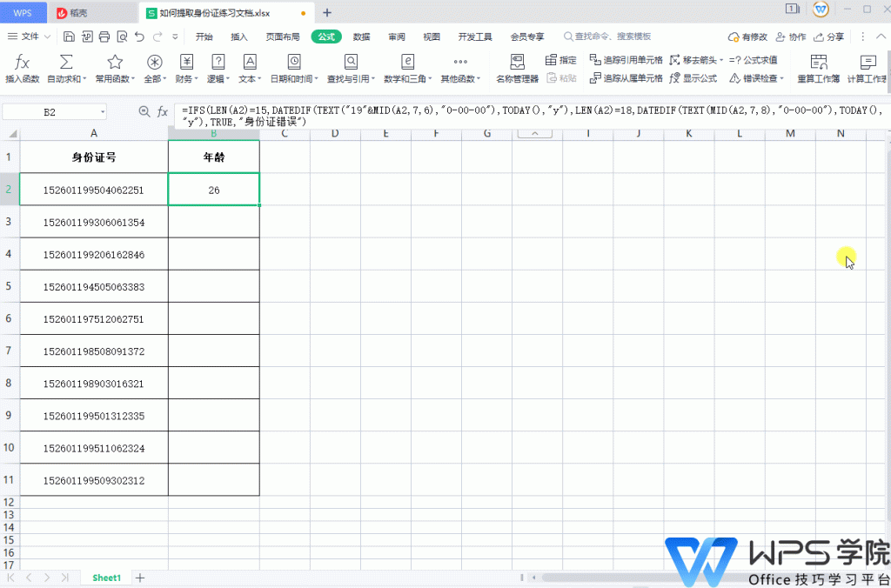The width and height of the screenshot is (891, 588).
Task: Expand the quick access toolbar customize arrow
Action: point(175,37)
